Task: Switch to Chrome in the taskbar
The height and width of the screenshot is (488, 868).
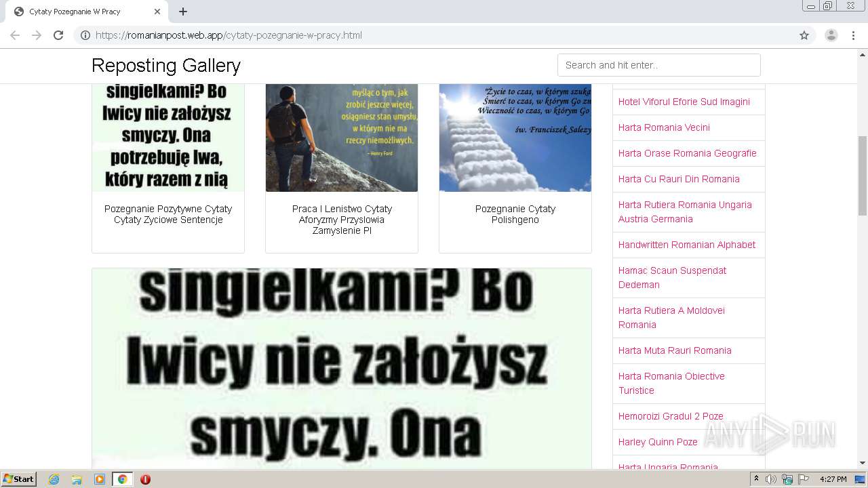Action: coord(122,479)
